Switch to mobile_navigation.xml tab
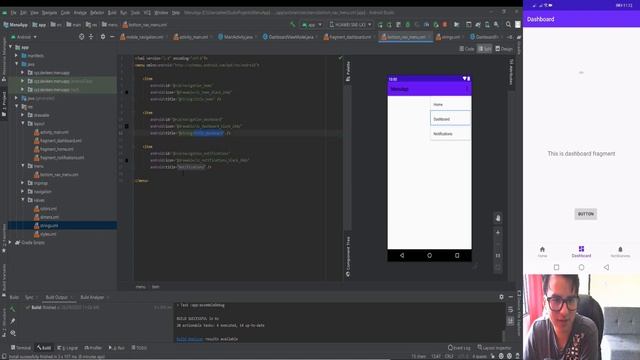 pos(142,37)
